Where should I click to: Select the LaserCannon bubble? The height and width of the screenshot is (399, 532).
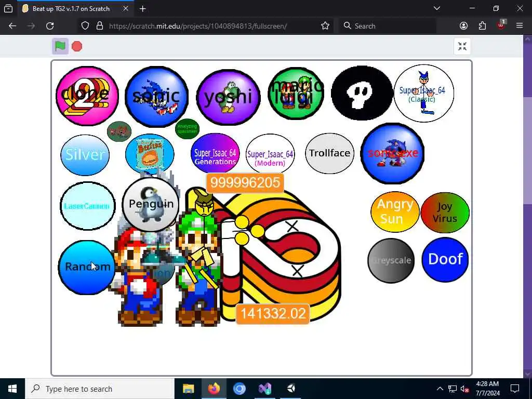click(87, 206)
